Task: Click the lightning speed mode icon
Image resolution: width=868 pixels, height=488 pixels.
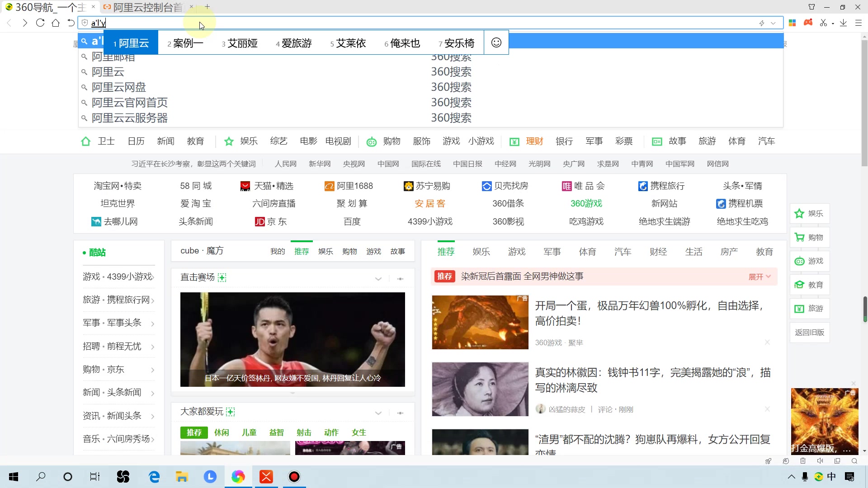Action: [x=762, y=23]
